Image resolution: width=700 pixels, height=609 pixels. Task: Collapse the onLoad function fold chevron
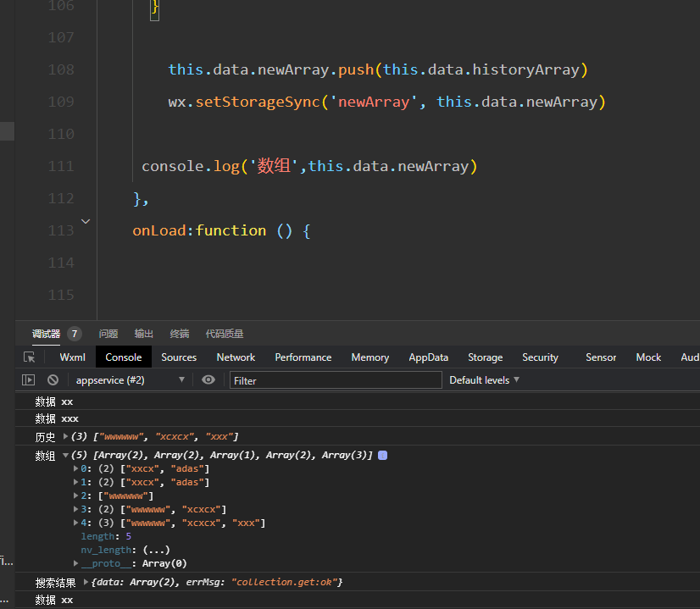pos(86,221)
